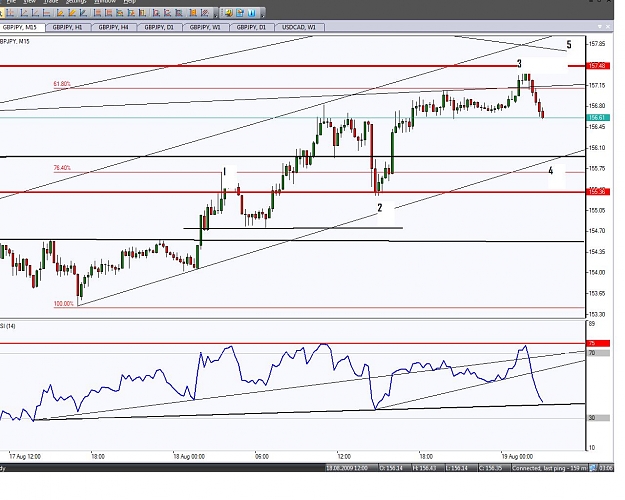Click the 12:00 time axis label
Image resolution: width=625 pixels, height=500 pixels.
(x=344, y=457)
